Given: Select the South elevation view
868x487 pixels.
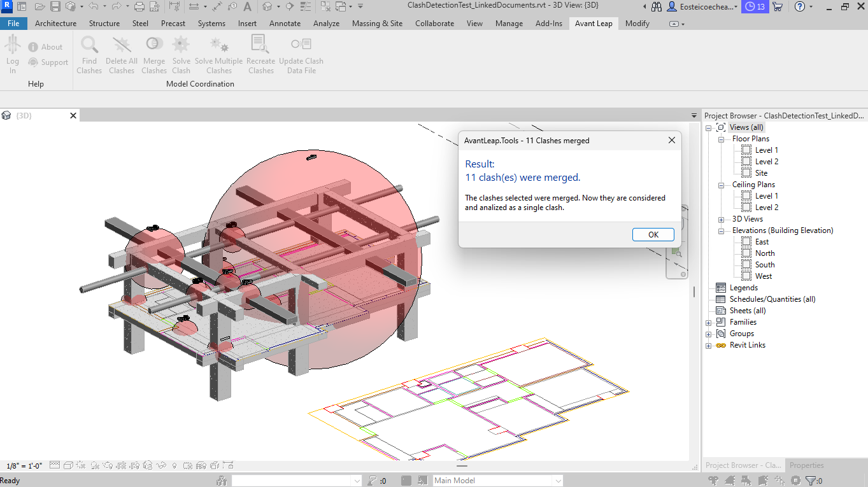Looking at the screenshot, I should point(765,265).
